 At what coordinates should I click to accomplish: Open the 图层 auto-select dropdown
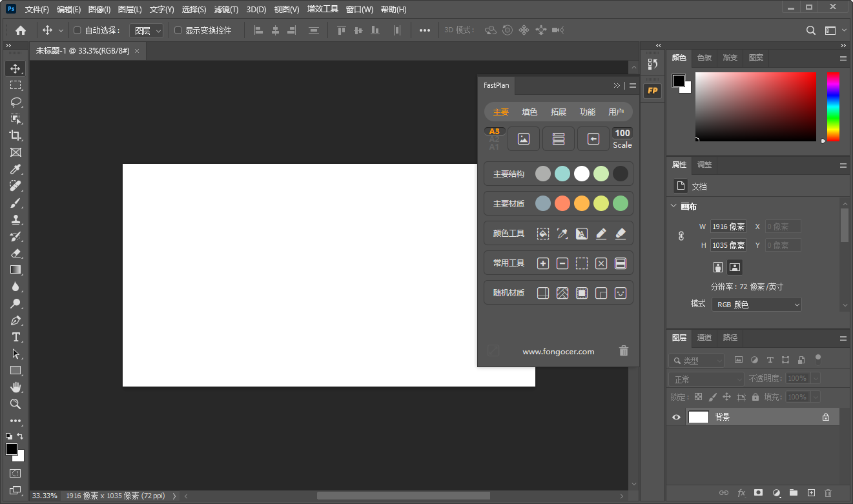(x=146, y=30)
